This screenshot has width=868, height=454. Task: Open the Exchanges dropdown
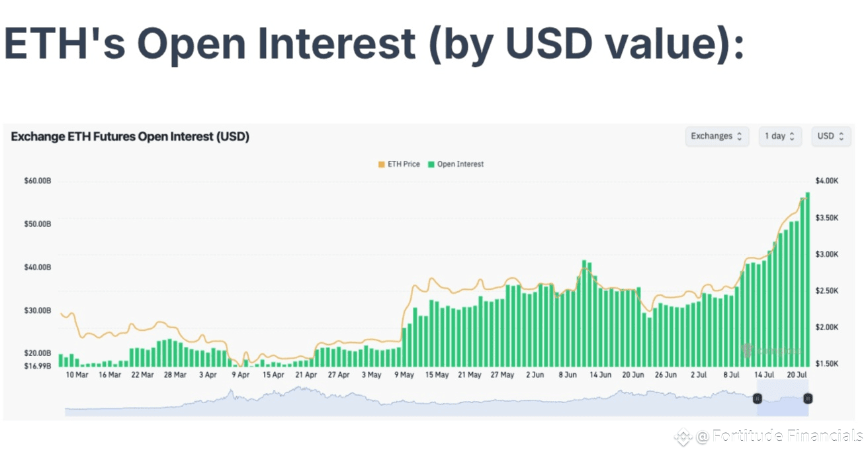pos(717,136)
